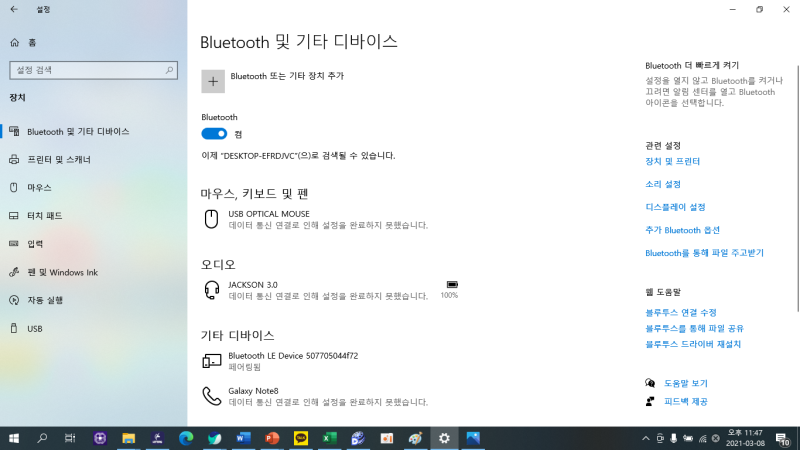Select USB OPTICAL MOUSE device name
Viewport: 800px width, 450px height.
click(x=269, y=214)
